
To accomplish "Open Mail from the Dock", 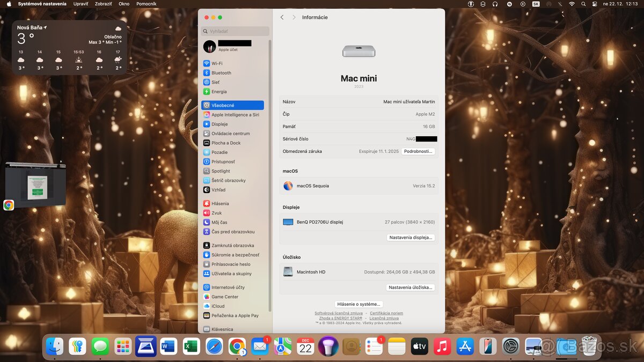I will 260,346.
